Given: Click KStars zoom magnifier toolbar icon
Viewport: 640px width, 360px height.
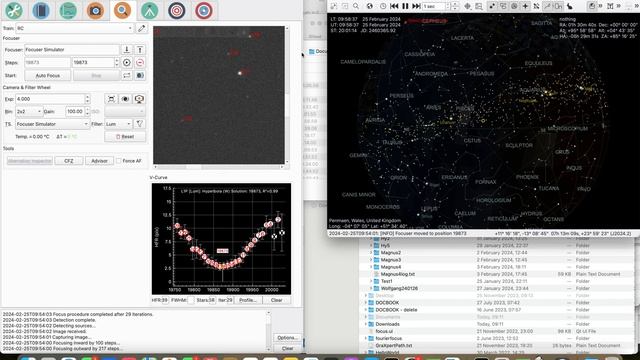Looking at the screenshot, I should pos(356,6).
